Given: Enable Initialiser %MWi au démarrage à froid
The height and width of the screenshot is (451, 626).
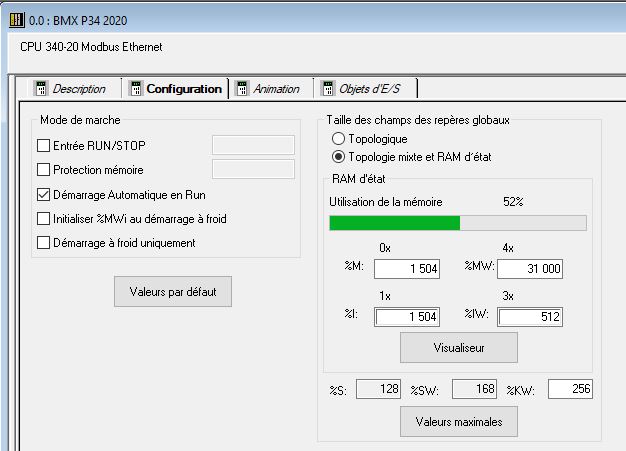Looking at the screenshot, I should click(43, 218).
